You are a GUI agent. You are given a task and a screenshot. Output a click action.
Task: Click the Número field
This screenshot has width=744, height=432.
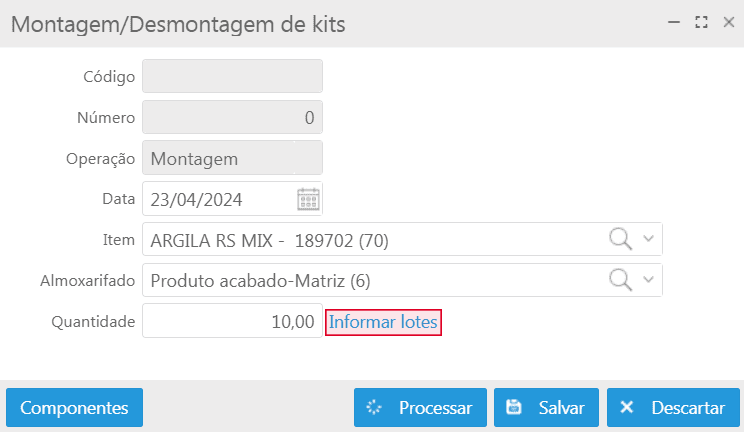(x=232, y=117)
